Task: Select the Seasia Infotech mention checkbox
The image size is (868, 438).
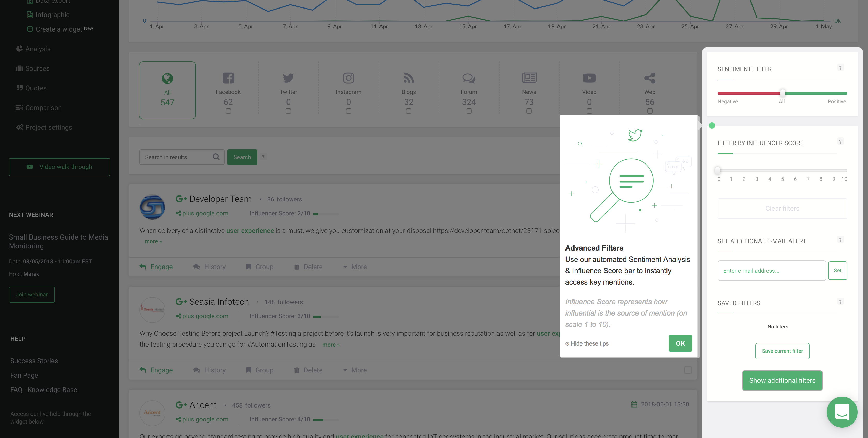Action: click(688, 370)
